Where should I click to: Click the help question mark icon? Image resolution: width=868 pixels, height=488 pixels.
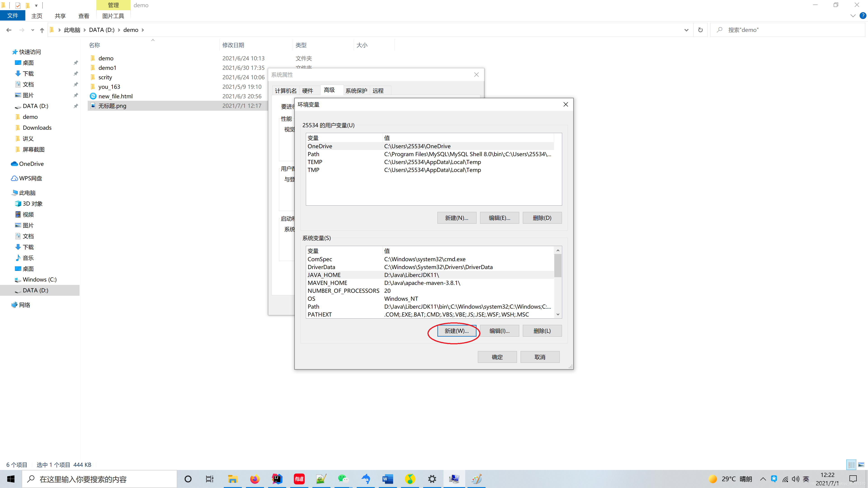863,16
